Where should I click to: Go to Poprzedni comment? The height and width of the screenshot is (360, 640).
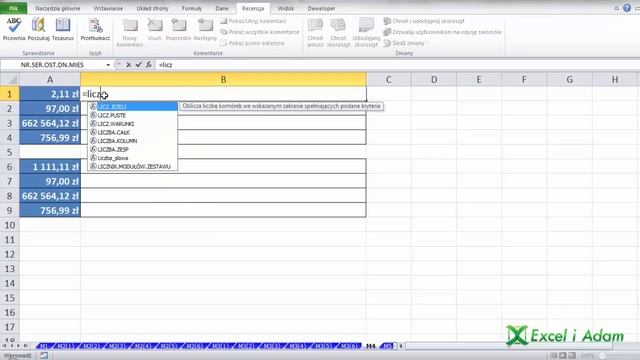point(178,29)
